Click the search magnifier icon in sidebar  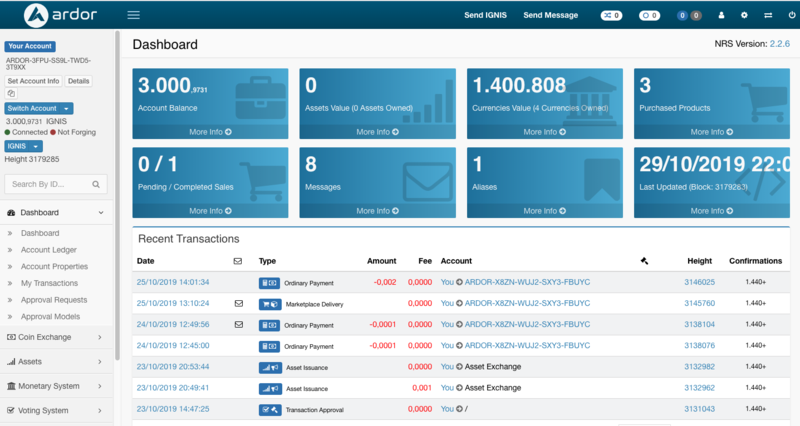pyautogui.click(x=97, y=184)
